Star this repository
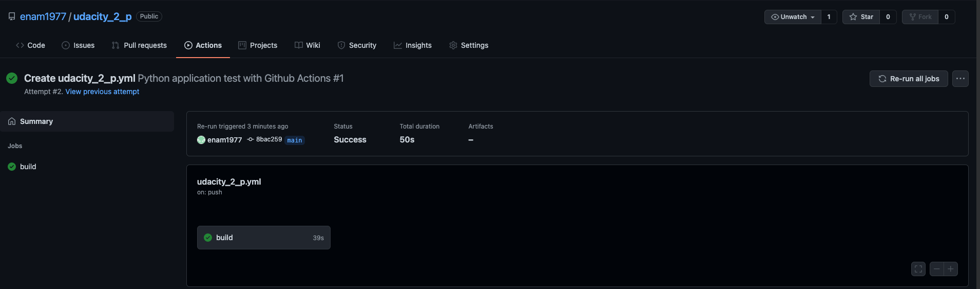 pos(861,17)
